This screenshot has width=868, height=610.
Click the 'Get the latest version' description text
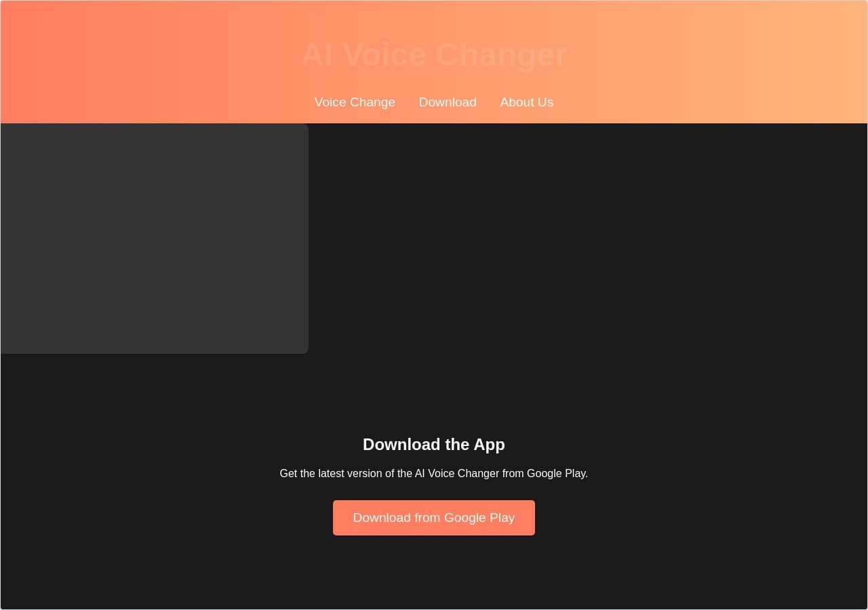tap(434, 474)
